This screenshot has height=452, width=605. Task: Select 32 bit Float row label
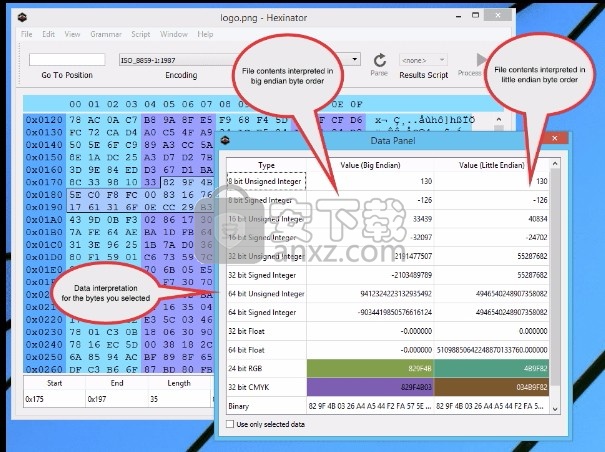click(x=246, y=331)
